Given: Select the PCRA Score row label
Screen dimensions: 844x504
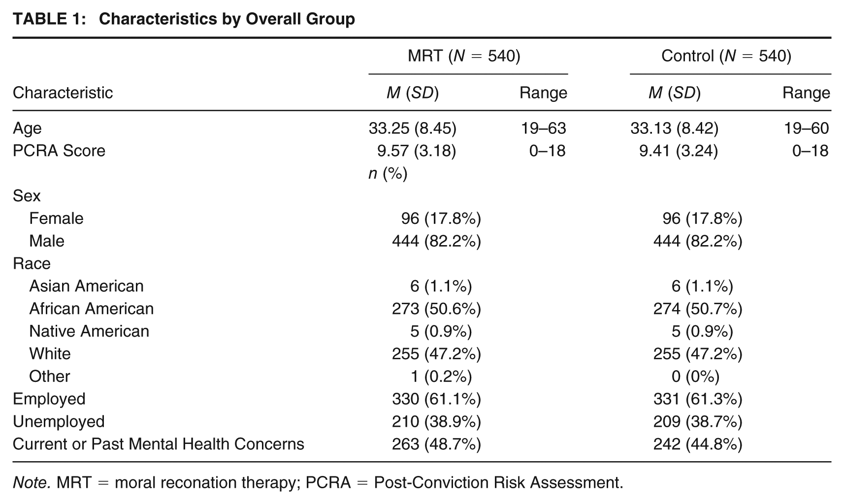Looking at the screenshot, I should [x=59, y=151].
